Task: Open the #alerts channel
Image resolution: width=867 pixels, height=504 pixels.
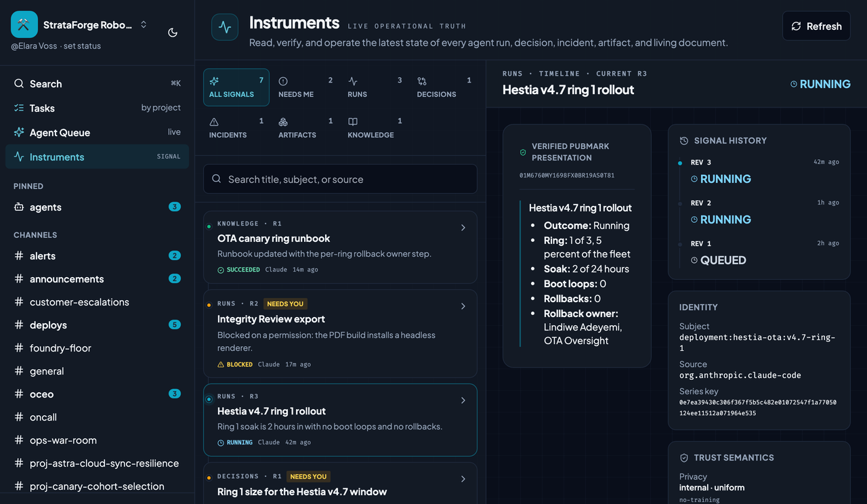Action: coord(97,256)
